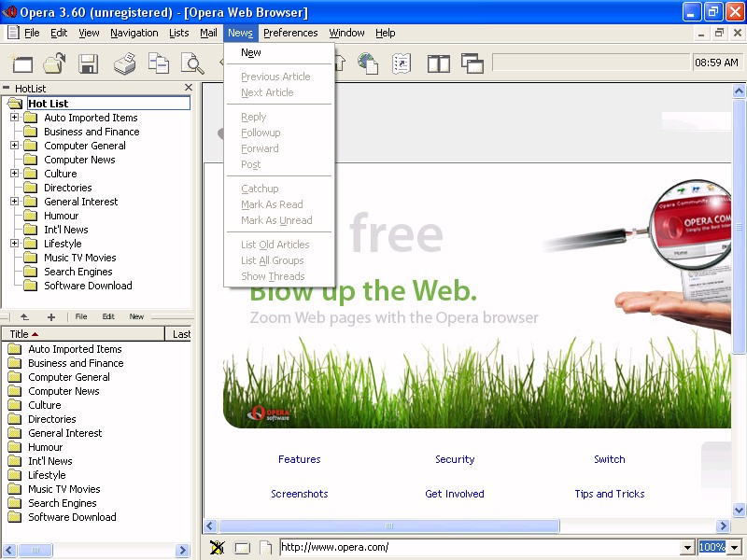The width and height of the screenshot is (747, 560).
Task: Click the Edit button in the Hotlist toolbar
Action: [x=108, y=316]
